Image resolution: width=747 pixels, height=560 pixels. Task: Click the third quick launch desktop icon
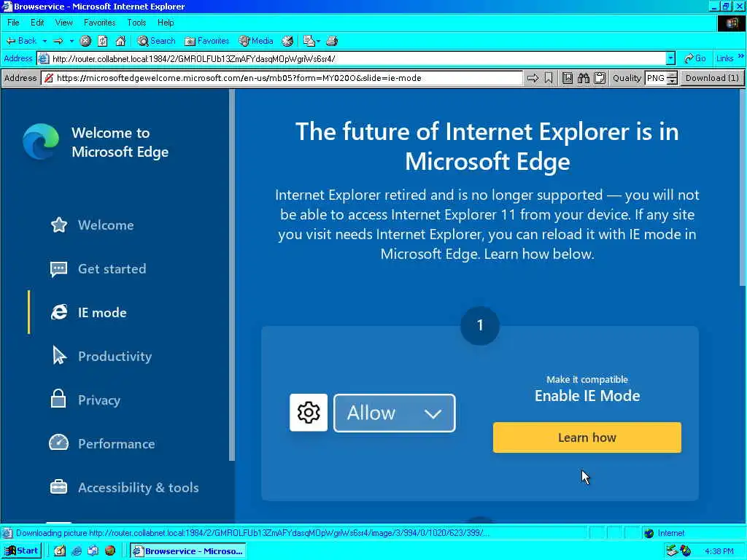93,551
